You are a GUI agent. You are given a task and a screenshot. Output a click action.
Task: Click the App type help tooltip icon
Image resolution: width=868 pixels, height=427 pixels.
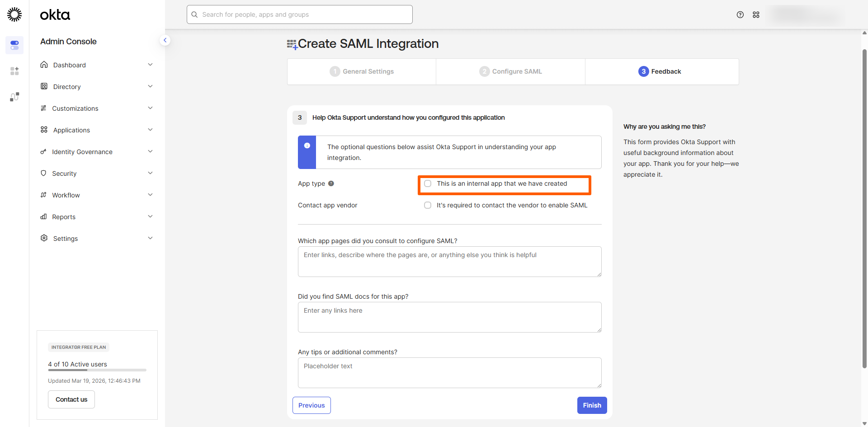click(331, 183)
